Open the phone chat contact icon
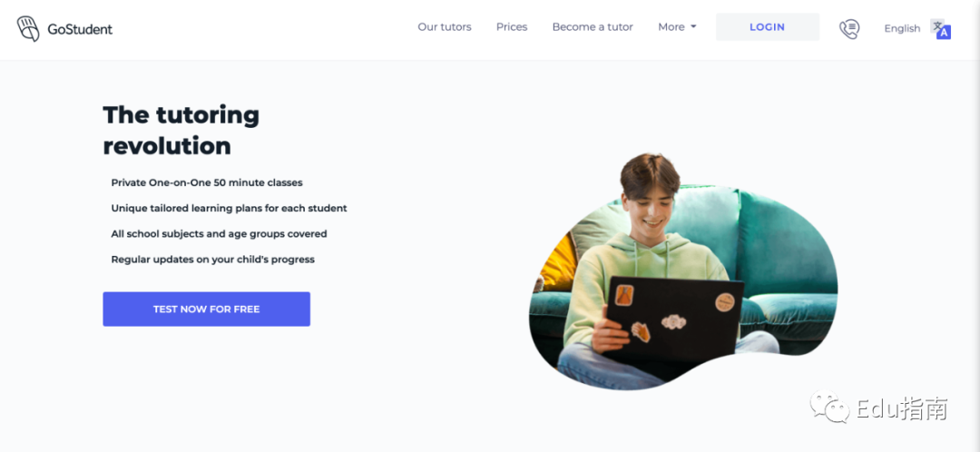 [848, 29]
